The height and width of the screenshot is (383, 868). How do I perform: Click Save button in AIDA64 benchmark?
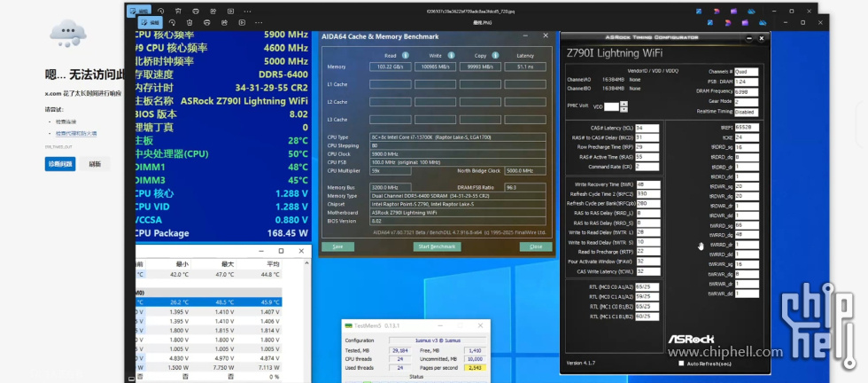pos(337,246)
